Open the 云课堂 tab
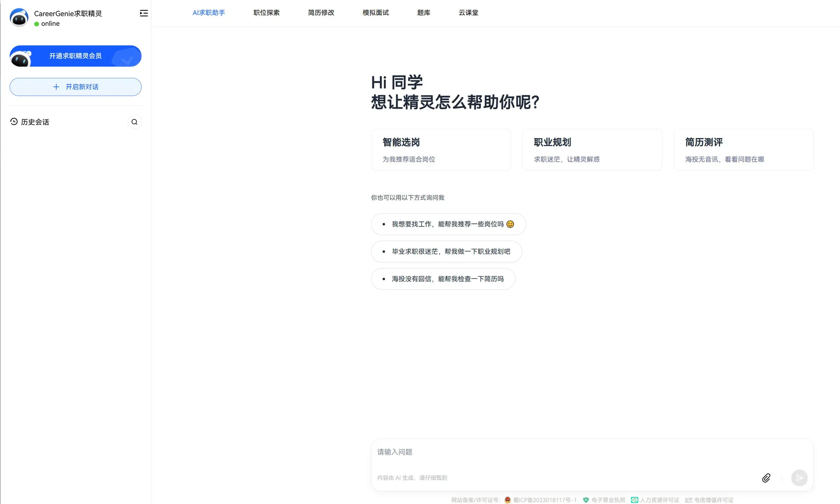 click(469, 13)
